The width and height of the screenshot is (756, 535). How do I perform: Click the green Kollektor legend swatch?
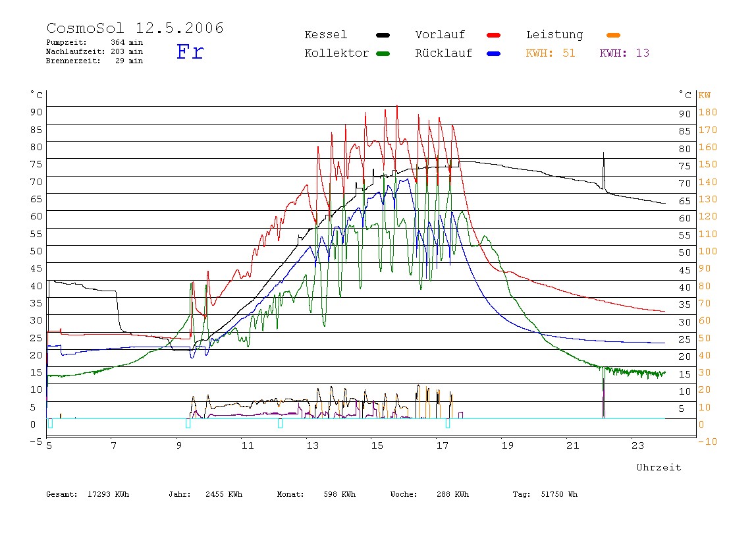coord(383,53)
